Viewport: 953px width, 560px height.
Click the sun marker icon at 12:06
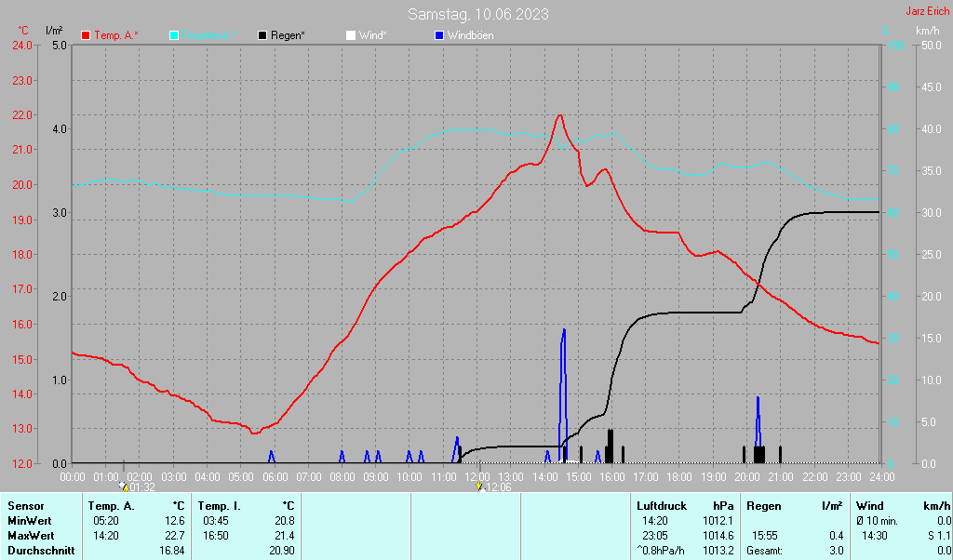pyautogui.click(x=479, y=487)
